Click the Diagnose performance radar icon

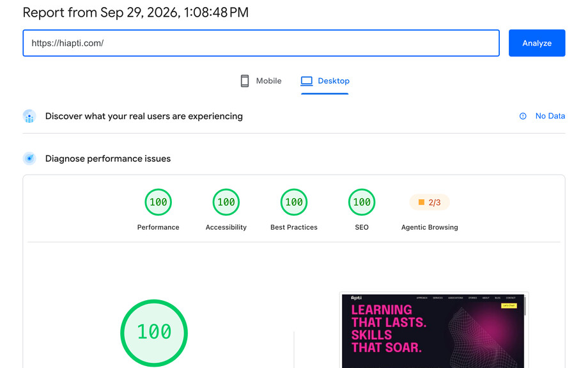click(x=29, y=159)
